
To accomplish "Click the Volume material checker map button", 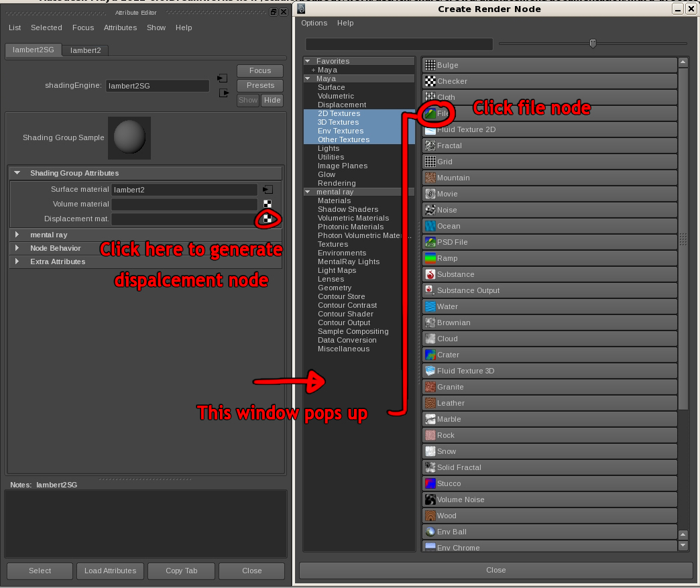I will (268, 204).
